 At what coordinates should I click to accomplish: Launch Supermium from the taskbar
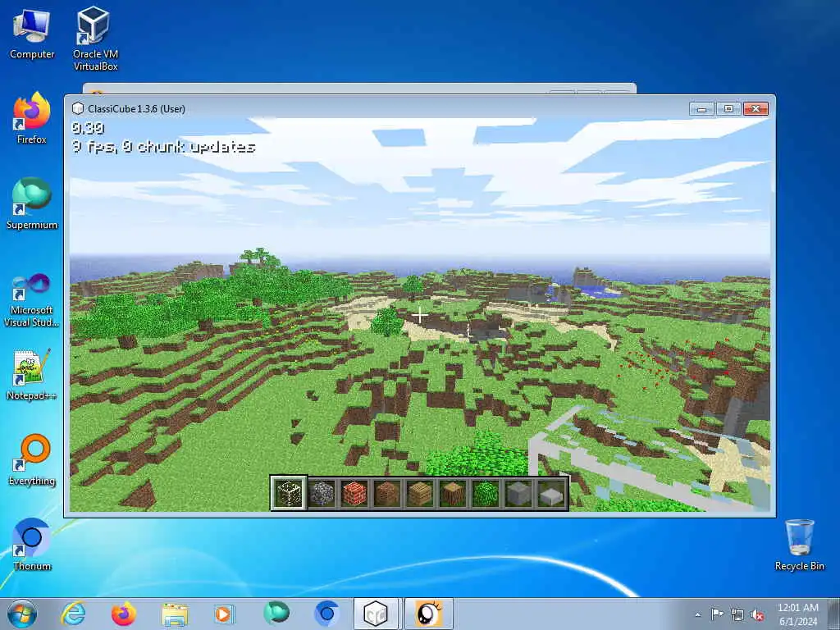coord(276,614)
